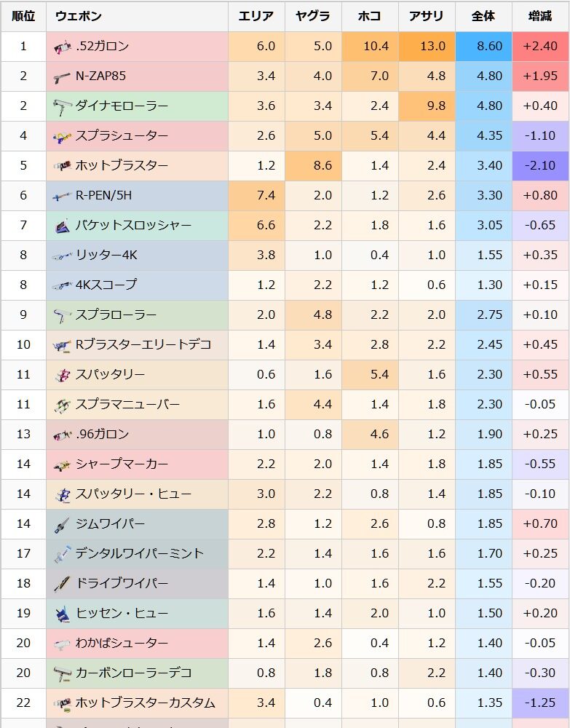The width and height of the screenshot is (570, 728).
Task: Select the ダイナモローラー roller icon
Action: click(x=62, y=106)
